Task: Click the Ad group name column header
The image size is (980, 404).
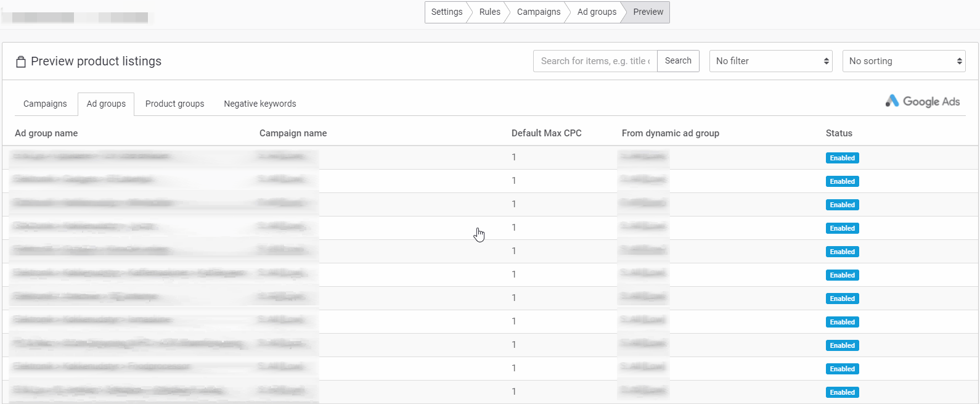Action: (x=46, y=133)
